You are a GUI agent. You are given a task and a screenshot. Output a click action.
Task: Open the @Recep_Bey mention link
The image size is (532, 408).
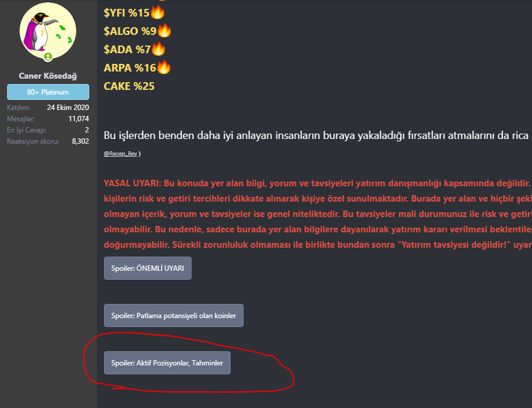click(121, 154)
